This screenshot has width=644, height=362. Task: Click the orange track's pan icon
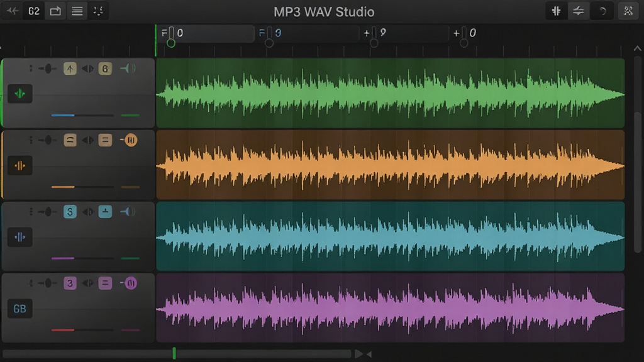[x=87, y=140]
